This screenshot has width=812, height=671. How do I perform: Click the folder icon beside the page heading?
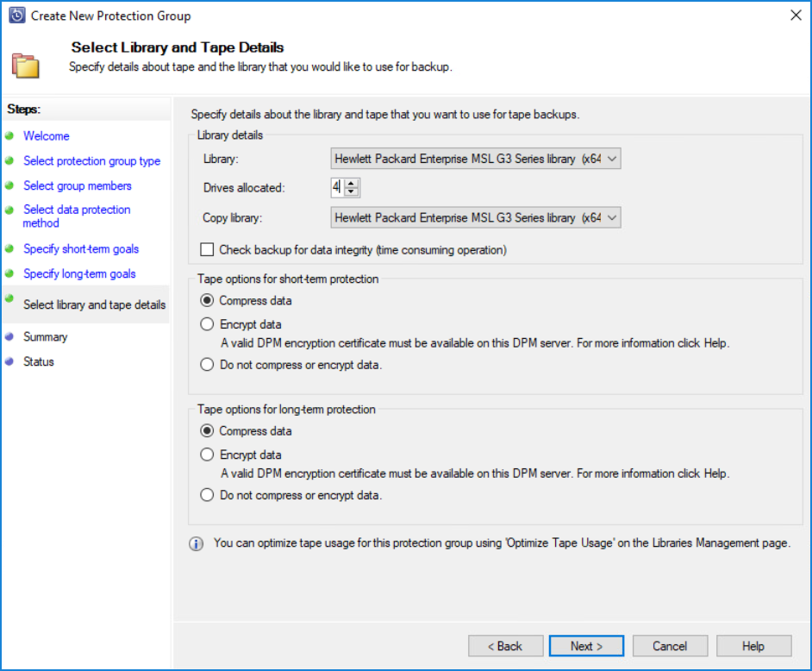25,66
